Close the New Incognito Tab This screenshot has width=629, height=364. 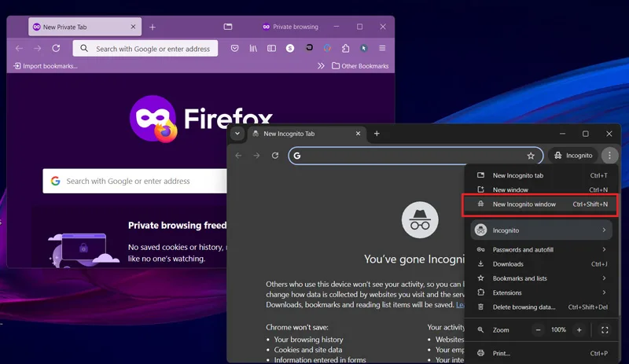pyautogui.click(x=359, y=134)
